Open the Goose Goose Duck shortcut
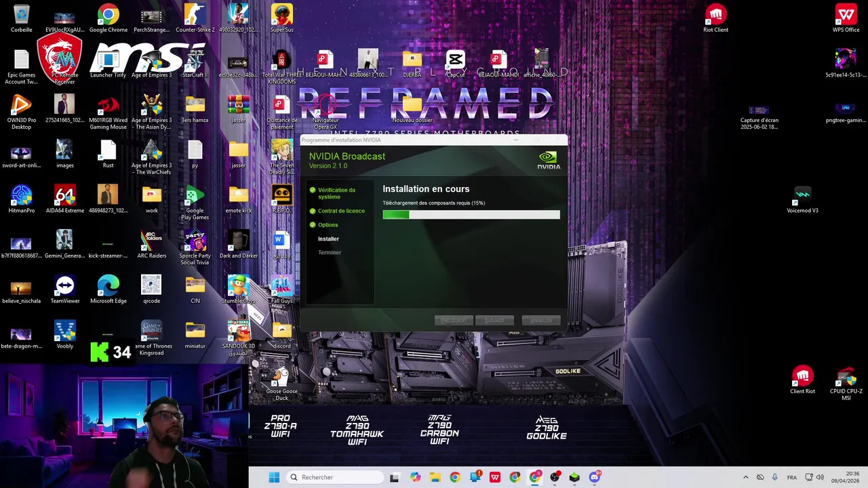The width and height of the screenshot is (868, 488). click(x=281, y=376)
